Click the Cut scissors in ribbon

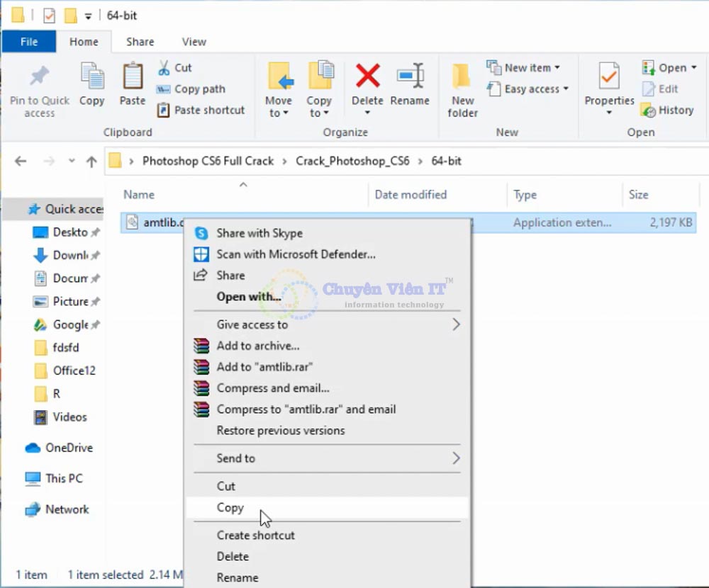164,68
